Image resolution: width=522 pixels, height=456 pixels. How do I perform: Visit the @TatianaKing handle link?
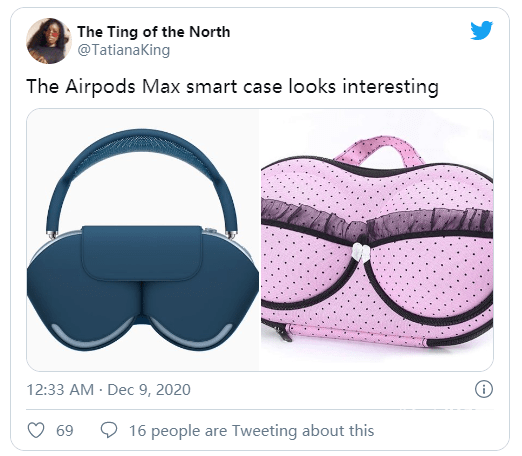point(124,50)
